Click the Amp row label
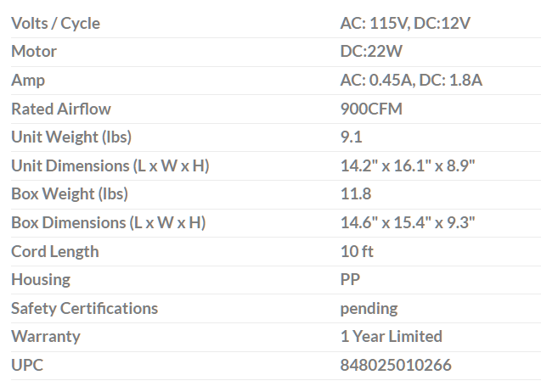This screenshot has height=392, width=541. (x=28, y=81)
